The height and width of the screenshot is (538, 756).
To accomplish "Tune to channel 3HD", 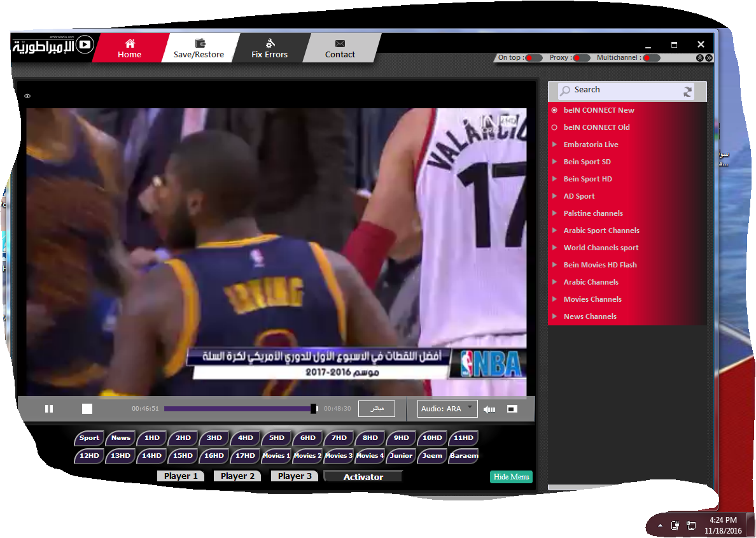I will [214, 438].
